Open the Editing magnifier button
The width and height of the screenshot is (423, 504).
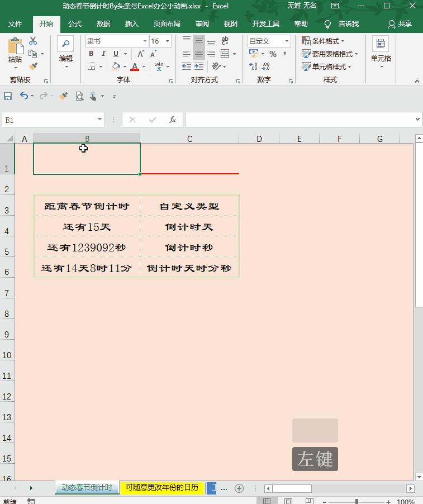pyautogui.click(x=65, y=44)
